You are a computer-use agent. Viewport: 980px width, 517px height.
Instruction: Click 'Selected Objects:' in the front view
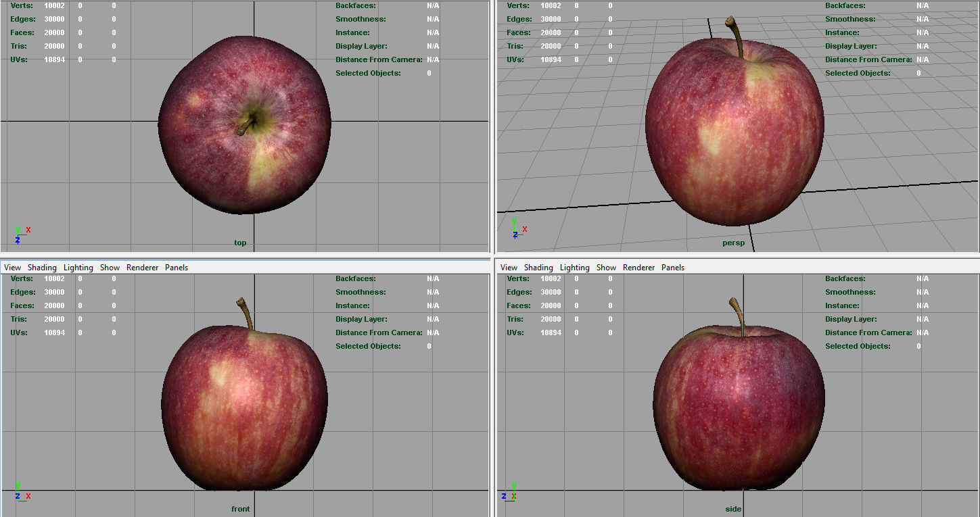368,346
